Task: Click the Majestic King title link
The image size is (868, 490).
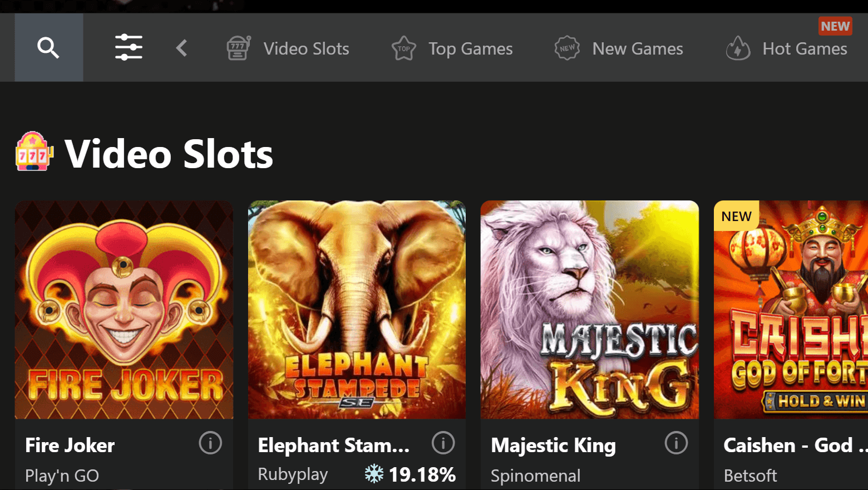Action: pyautogui.click(x=553, y=445)
